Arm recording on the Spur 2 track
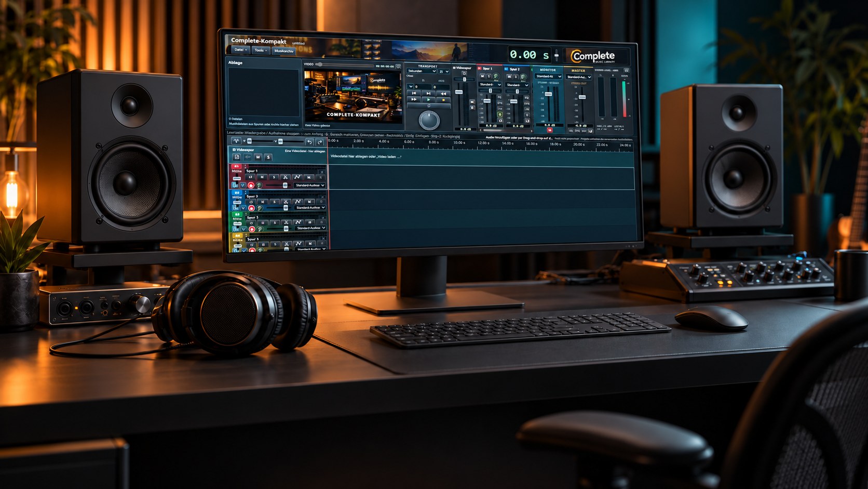This screenshot has height=489, width=868. point(251,208)
